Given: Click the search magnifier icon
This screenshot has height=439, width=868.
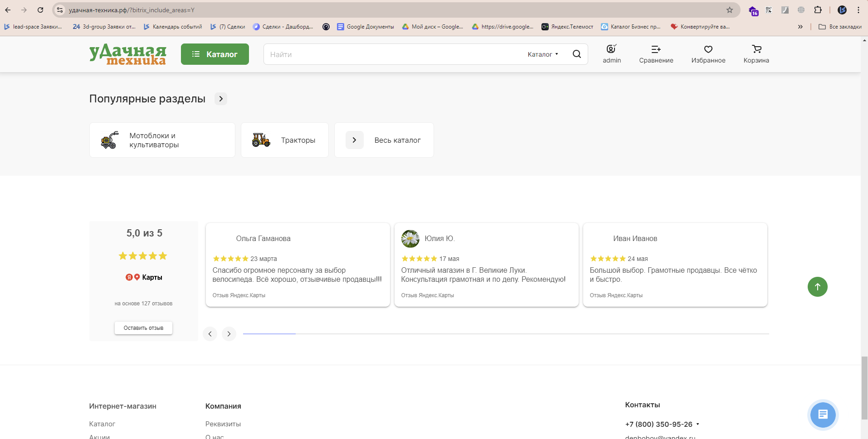Looking at the screenshot, I should click(576, 54).
